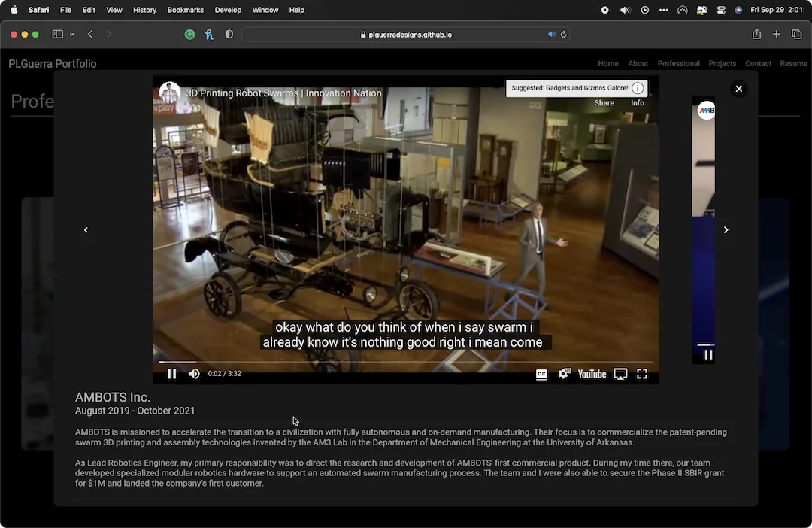Click the menu bar clock 'Fri Sep 29'
The width and height of the screenshot is (812, 528).
(x=776, y=10)
